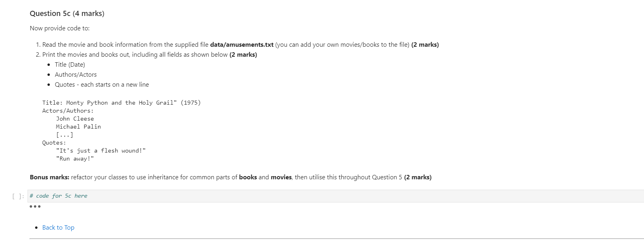Click the 'Michael Palin' line in sample output
This screenshot has width=644, height=242.
(x=78, y=127)
